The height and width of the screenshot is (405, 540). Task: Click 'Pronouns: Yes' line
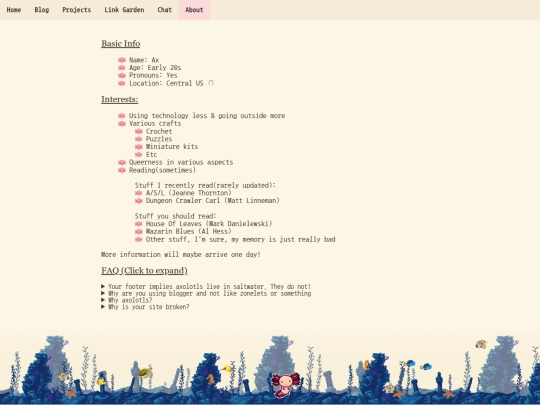153,75
